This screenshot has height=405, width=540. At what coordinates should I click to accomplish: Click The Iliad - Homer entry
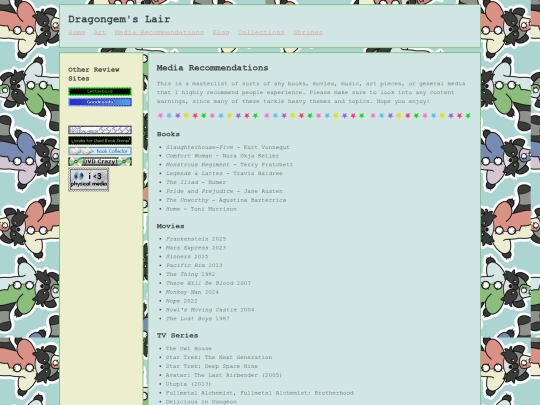(196, 182)
